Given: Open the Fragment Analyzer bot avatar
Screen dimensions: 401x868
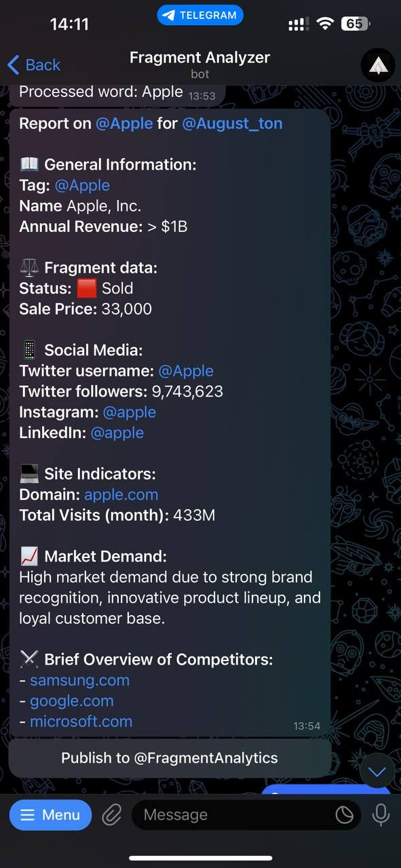Looking at the screenshot, I should click(x=378, y=65).
